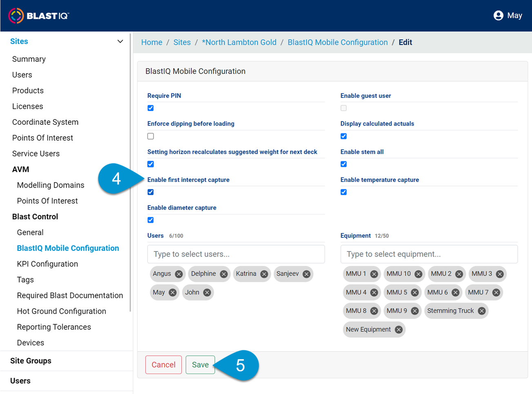Check Enforce dipping before loading
Screen dimensions: 532x394
tap(151, 136)
